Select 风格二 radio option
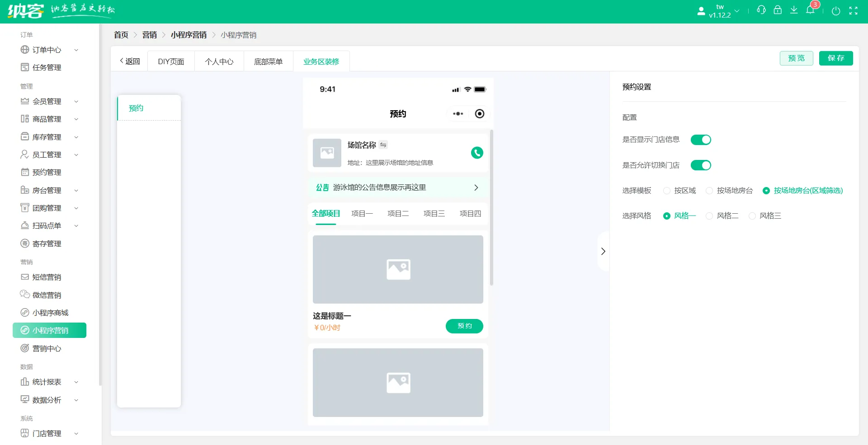Screen dimensions: 868x445 pos(709,215)
